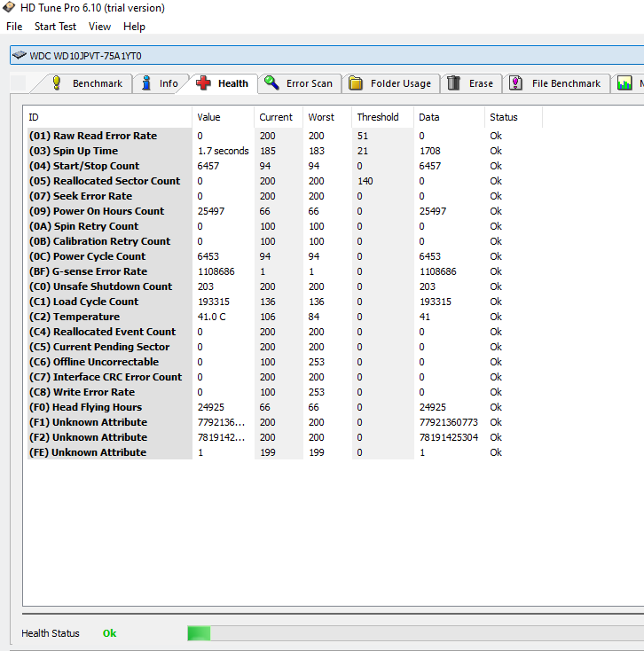Screen dimensions: 644x651
Task: Click the 77921360773 data value
Action: [449, 422]
